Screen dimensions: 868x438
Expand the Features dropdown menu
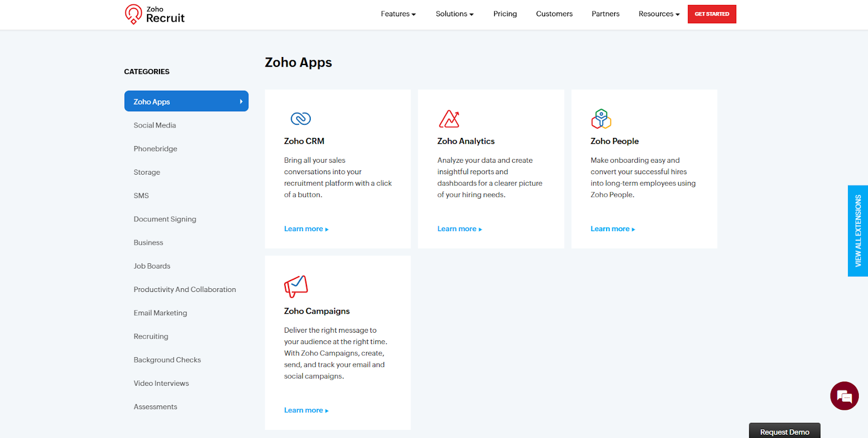(398, 14)
